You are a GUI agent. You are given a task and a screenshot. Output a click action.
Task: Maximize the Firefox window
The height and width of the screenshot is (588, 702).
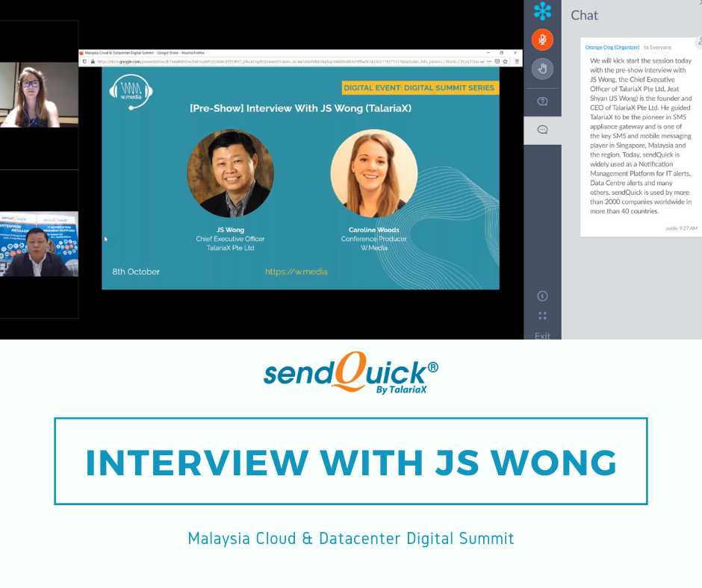501,53
